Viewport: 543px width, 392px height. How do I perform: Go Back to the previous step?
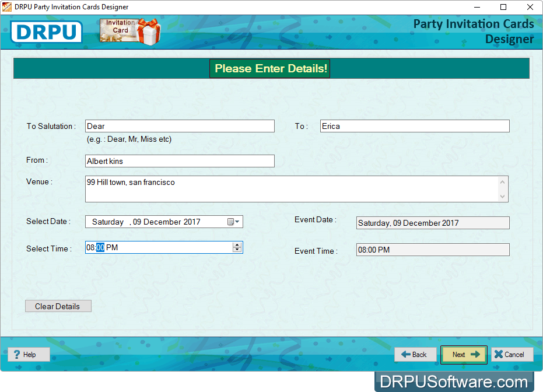(415, 354)
